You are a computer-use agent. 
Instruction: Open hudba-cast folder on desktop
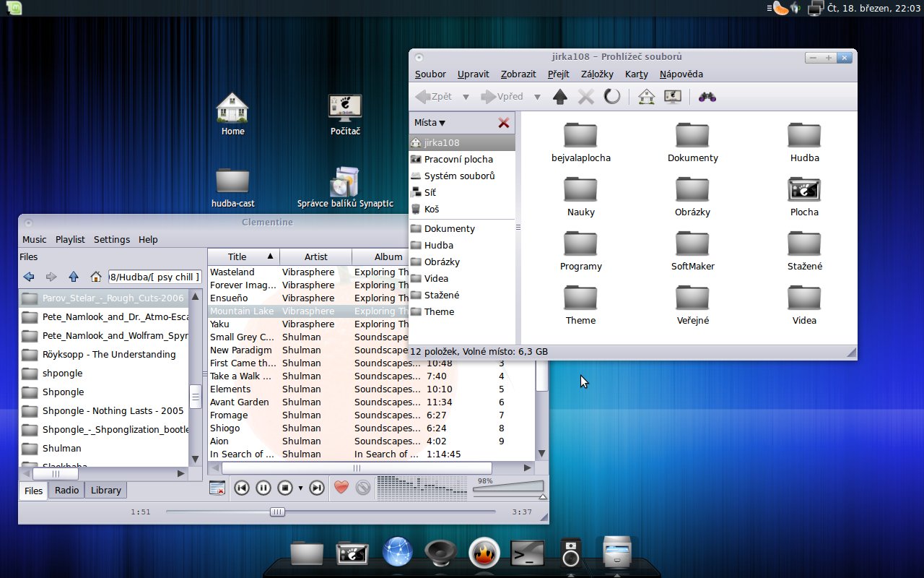(x=232, y=187)
